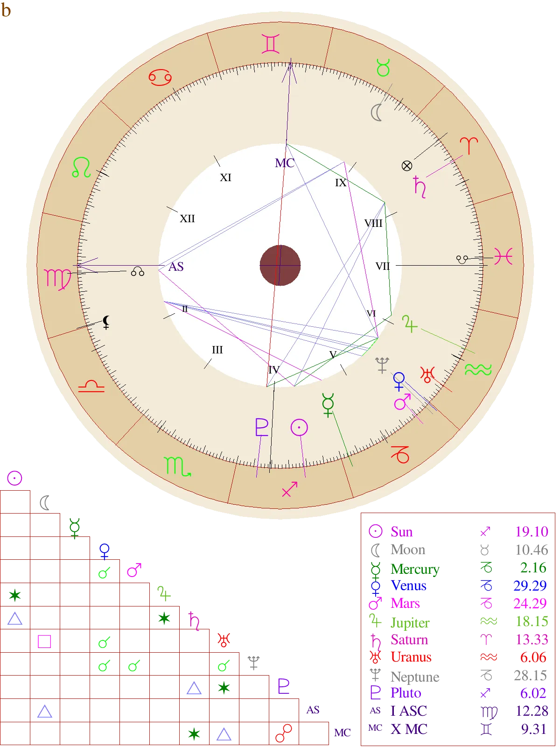
Task: Click the MC label in the chart
Action: 285,163
